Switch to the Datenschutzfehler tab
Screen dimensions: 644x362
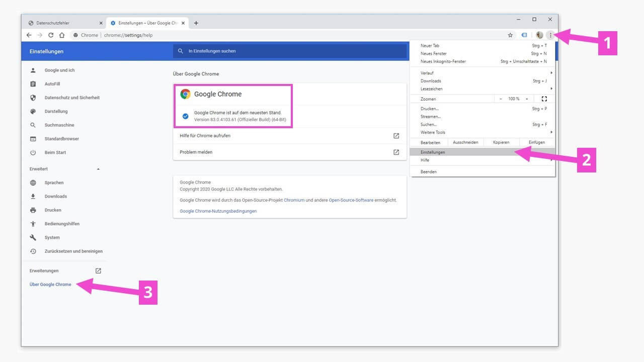pyautogui.click(x=64, y=23)
